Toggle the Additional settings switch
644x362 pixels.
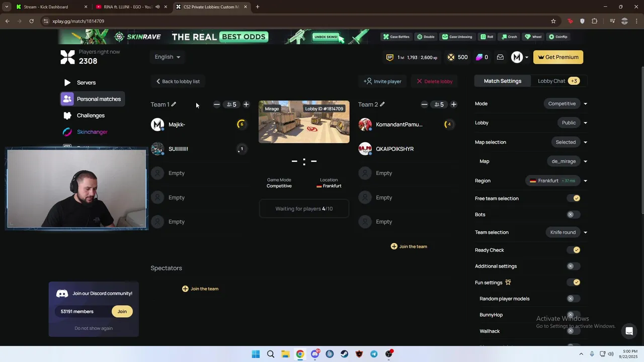pos(574,266)
